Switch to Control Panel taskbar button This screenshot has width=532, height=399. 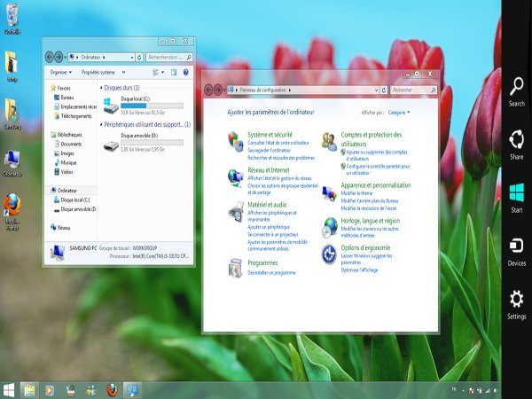132,390
